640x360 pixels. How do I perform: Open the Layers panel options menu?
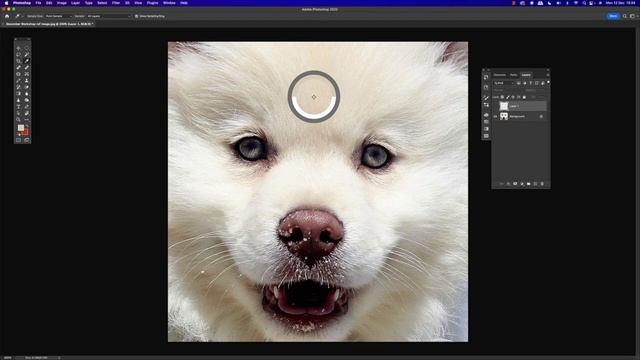pyautogui.click(x=548, y=75)
